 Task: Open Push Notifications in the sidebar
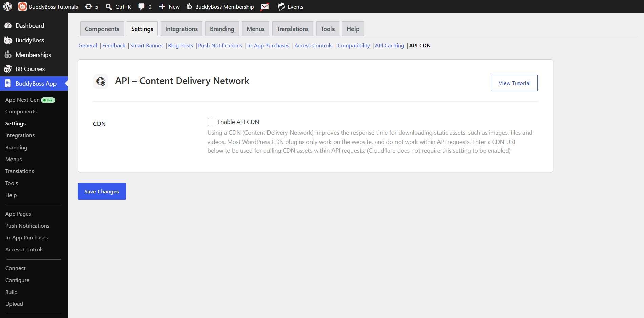[27, 226]
